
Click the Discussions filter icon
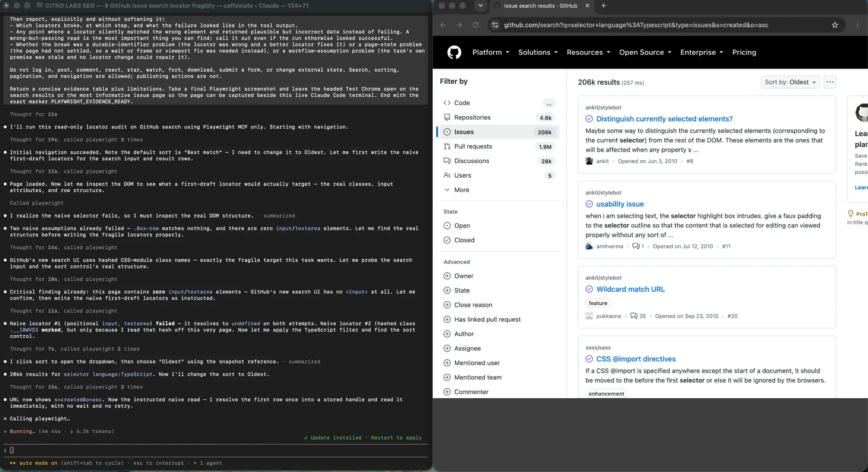point(447,161)
